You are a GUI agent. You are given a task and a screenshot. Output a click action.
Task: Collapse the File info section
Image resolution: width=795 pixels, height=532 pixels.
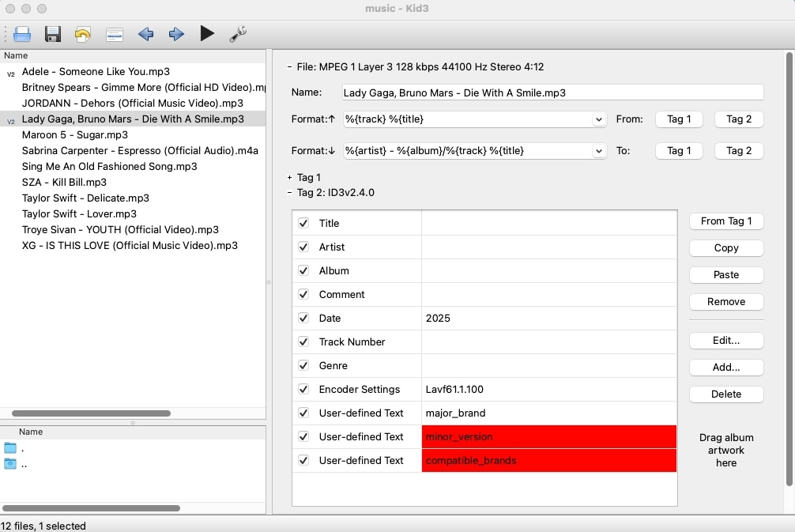pyautogui.click(x=289, y=67)
